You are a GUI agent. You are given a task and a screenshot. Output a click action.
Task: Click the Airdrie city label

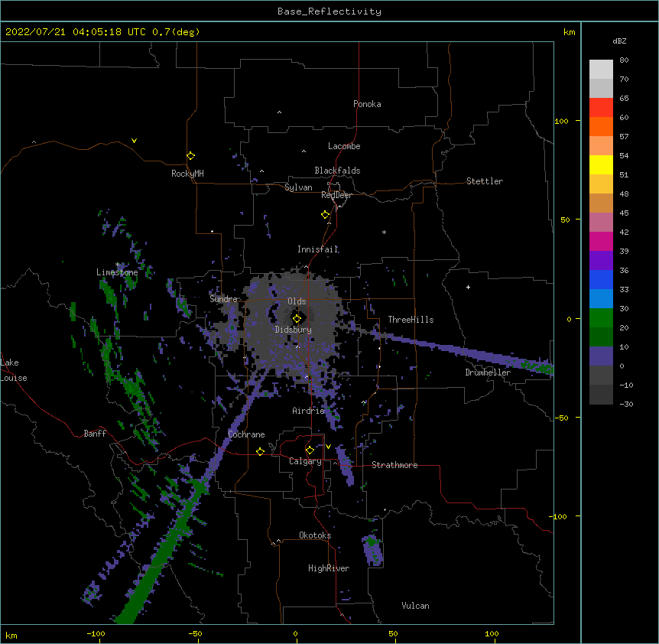[309, 411]
